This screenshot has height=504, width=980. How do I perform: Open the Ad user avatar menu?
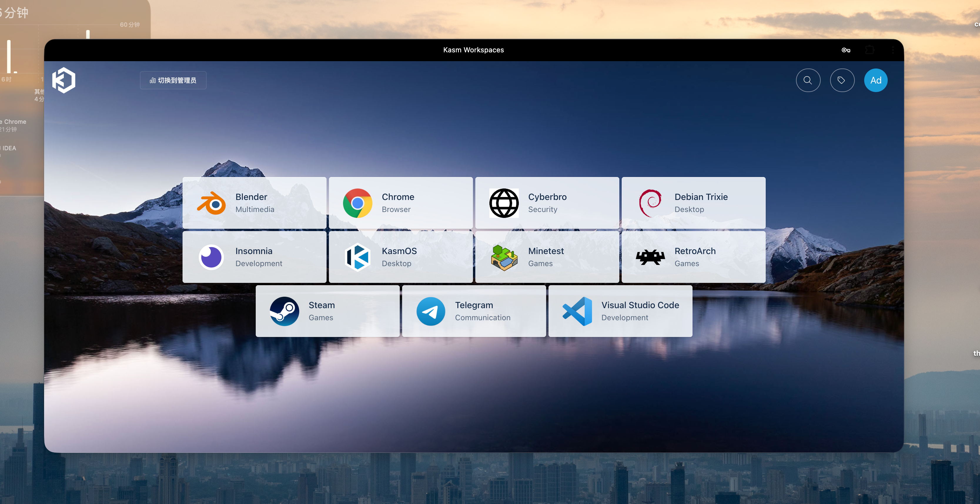(875, 80)
